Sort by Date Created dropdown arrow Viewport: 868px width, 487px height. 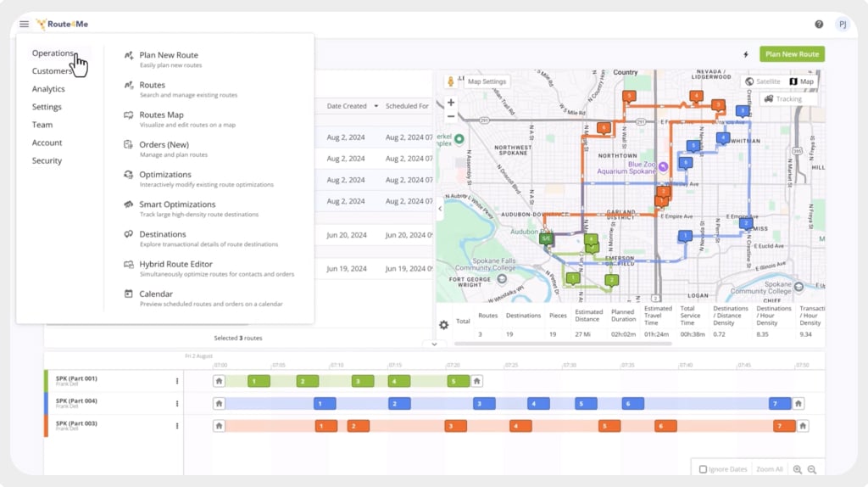[376, 106]
